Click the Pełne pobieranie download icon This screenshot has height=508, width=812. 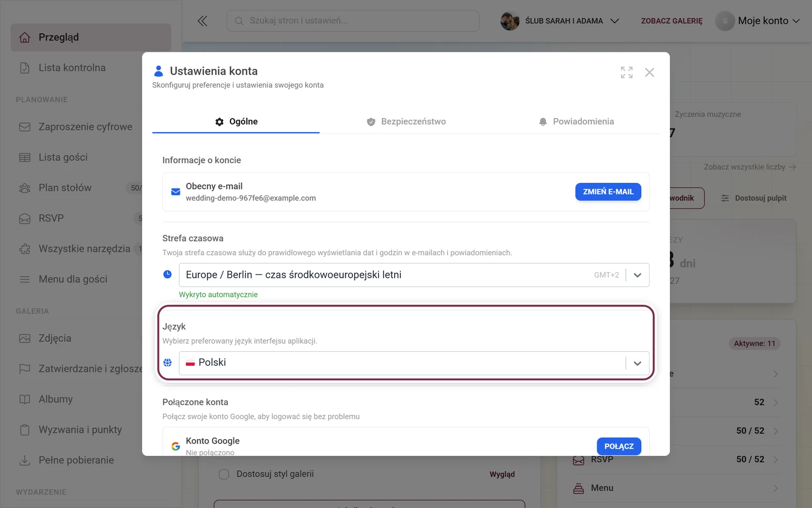(x=25, y=461)
